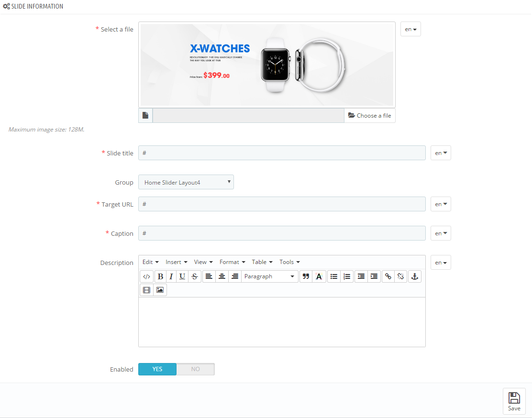532x418 pixels.
Task: Expand the Paragraph format dropdown
Action: coord(270,276)
